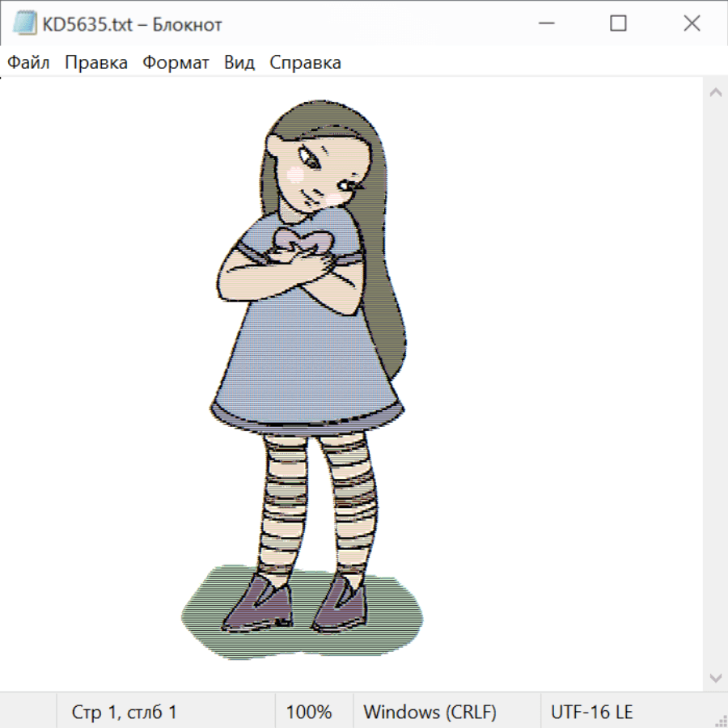This screenshot has height=728, width=728.
Task: Open the Формат menu
Action: [176, 63]
